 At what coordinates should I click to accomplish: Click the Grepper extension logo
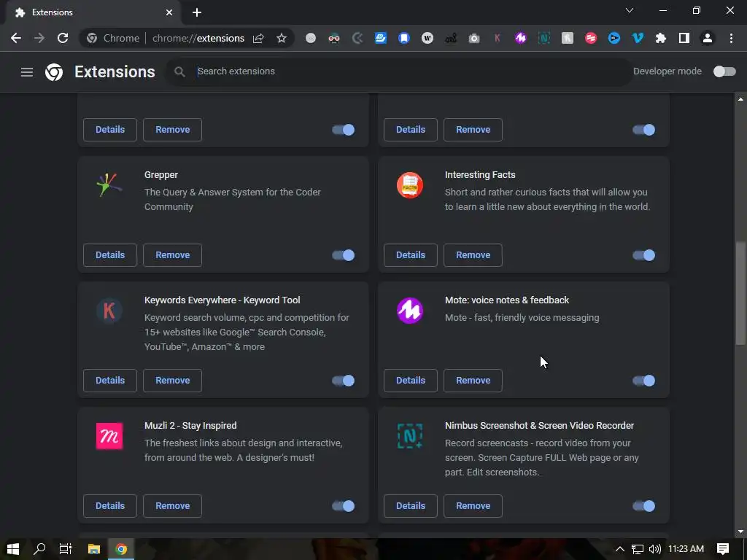point(109,185)
